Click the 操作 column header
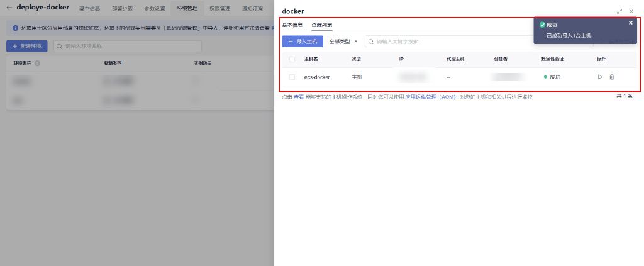 (601, 59)
